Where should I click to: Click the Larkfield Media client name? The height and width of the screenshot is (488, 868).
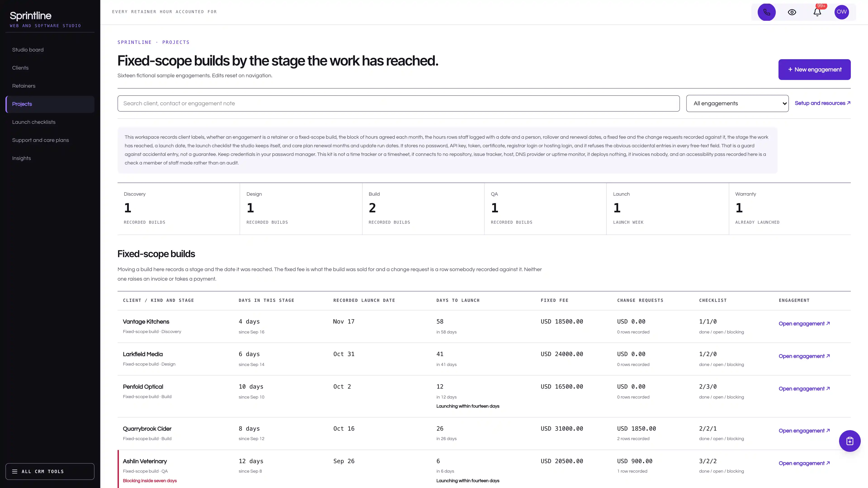pos(143,354)
